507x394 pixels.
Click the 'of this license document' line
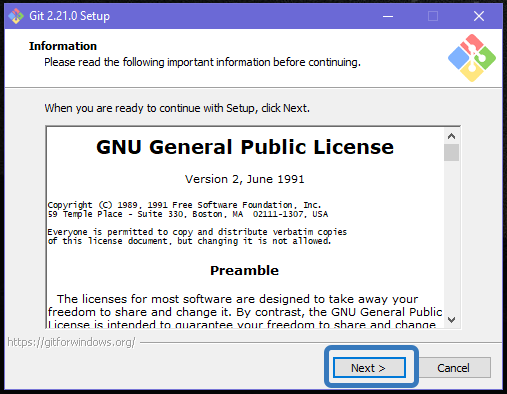(189, 241)
